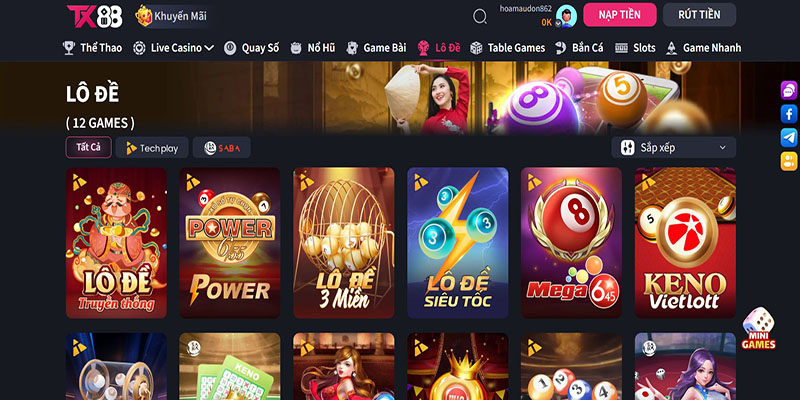Open the user avatar profile icon
The width and height of the screenshot is (800, 400).
point(566,15)
